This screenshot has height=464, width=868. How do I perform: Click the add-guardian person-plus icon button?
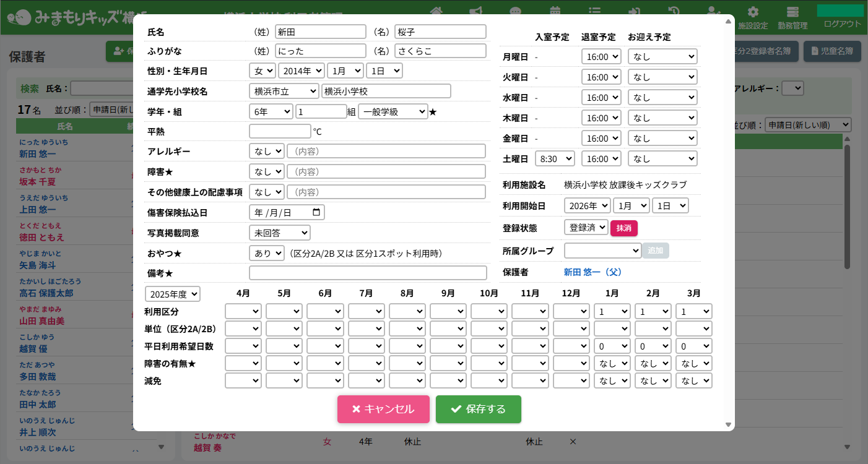pyautogui.click(x=119, y=51)
